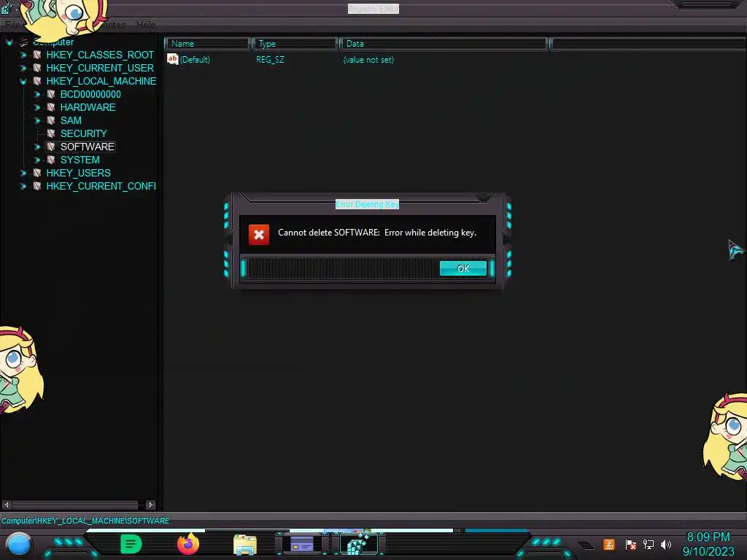
Task: Click the REG_SZ type cell
Action: tap(270, 60)
